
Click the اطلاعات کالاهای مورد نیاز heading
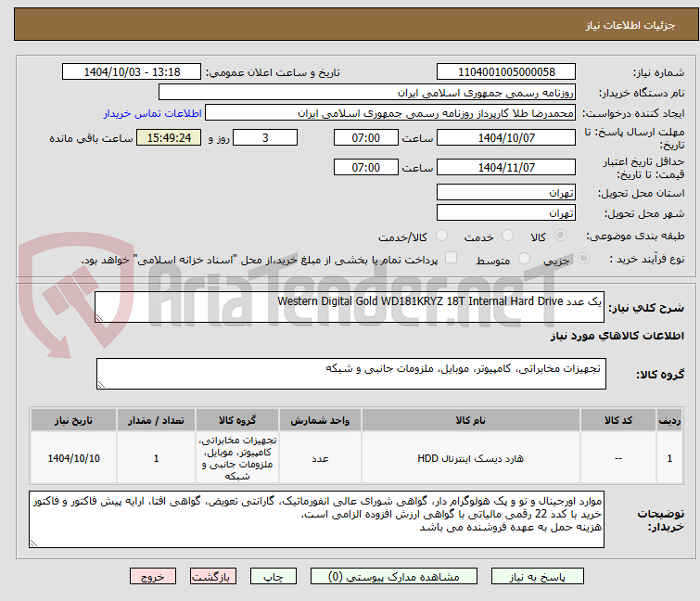[617, 336]
